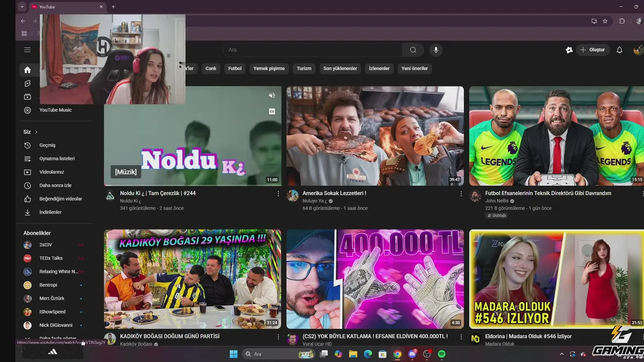Open Spotify from the taskbar
644x362 pixels.
click(442, 354)
